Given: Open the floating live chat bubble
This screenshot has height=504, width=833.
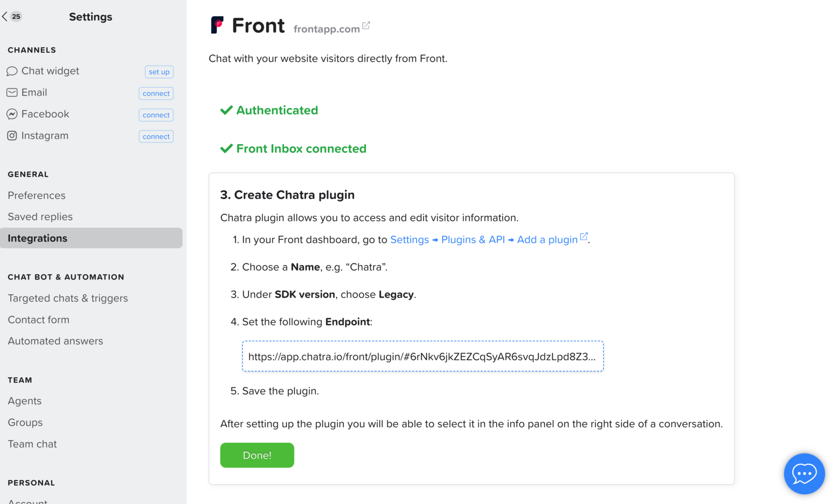Looking at the screenshot, I should (804, 473).
